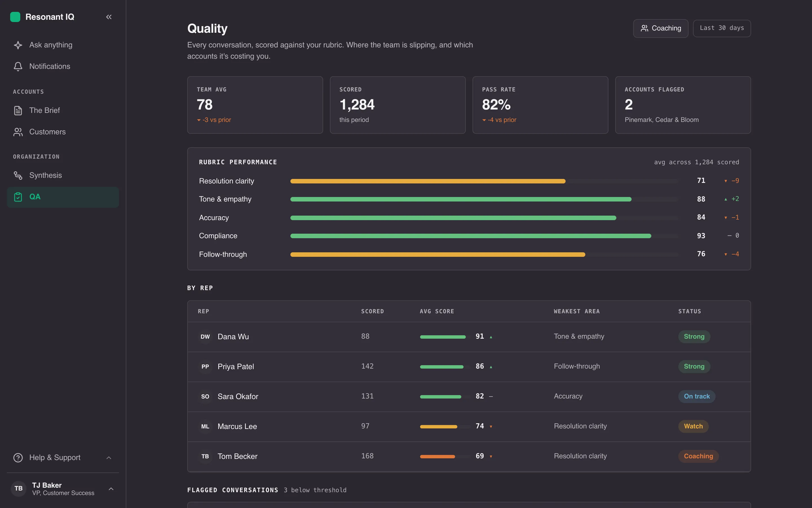The image size is (812, 508).
Task: Click Strong status badge for Priya Patel
Action: pos(694,367)
